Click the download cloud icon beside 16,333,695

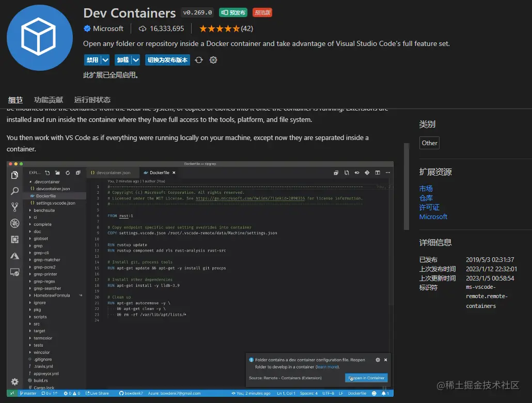[x=143, y=29]
